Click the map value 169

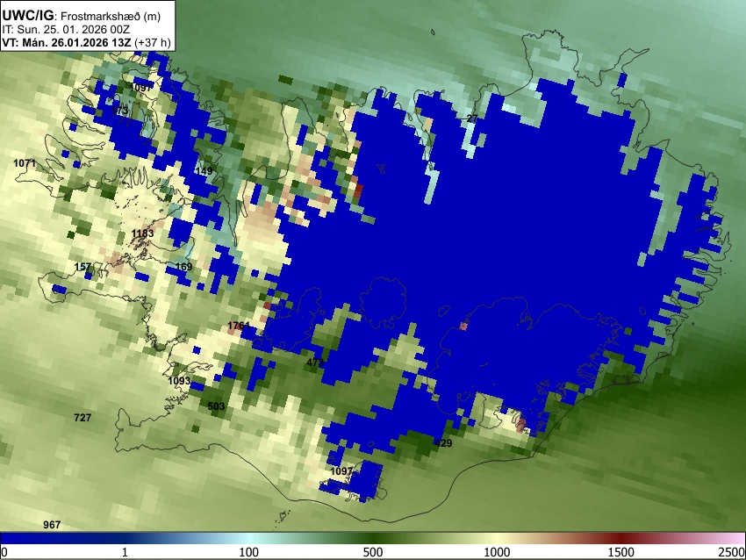coord(183,267)
